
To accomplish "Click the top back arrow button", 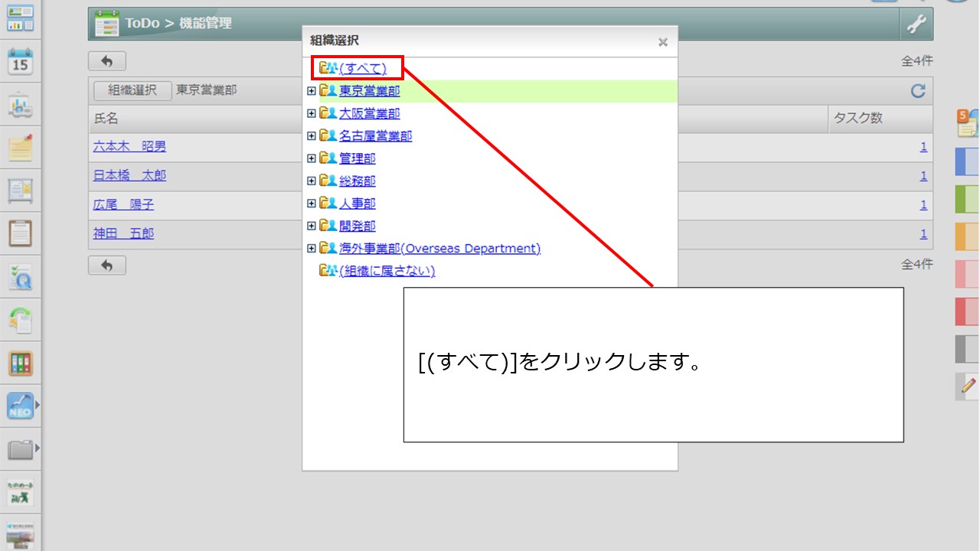I will (107, 61).
